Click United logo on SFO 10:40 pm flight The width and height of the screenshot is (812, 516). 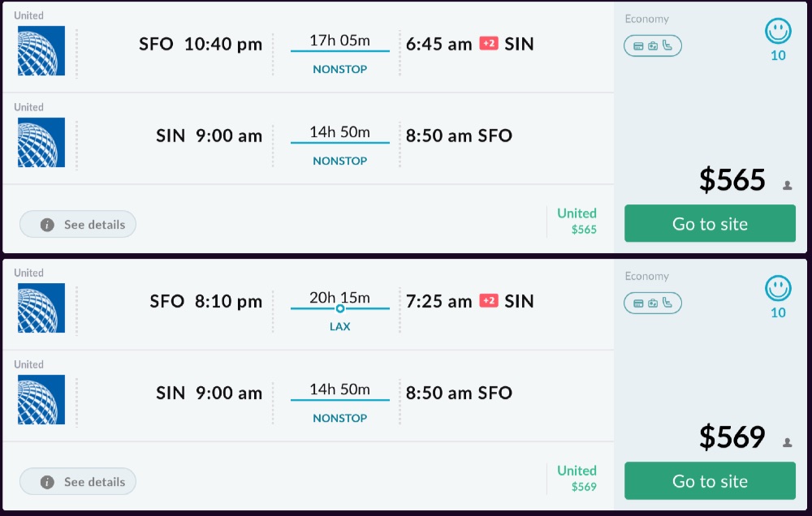point(41,51)
